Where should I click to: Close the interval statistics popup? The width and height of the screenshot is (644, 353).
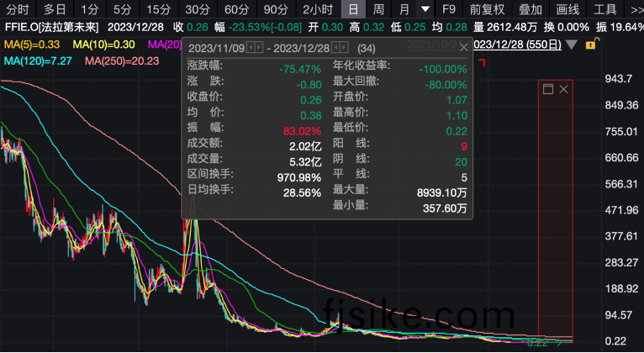tap(463, 48)
